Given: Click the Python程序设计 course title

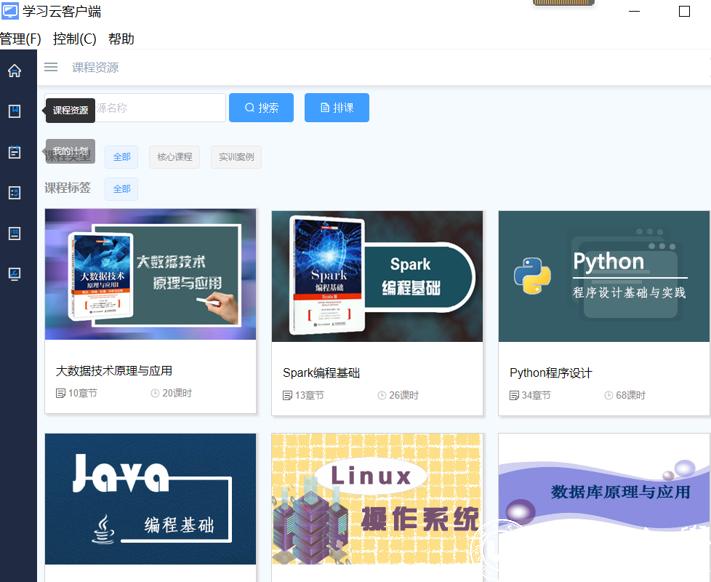Looking at the screenshot, I should pyautogui.click(x=551, y=373).
